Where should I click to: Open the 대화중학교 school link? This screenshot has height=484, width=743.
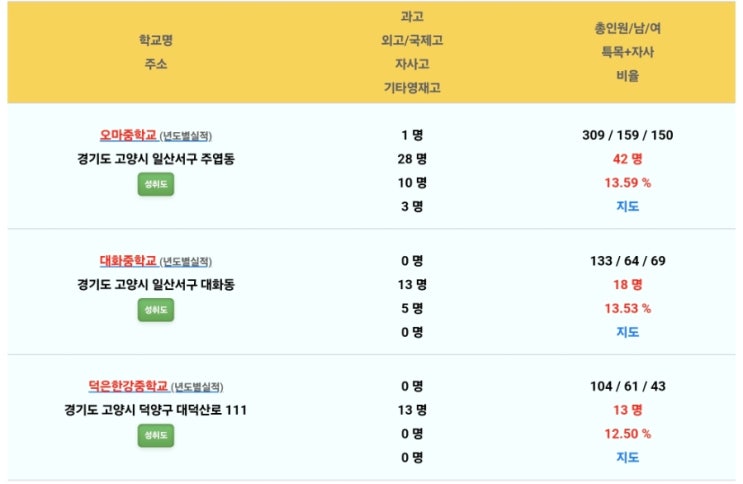tap(128, 261)
